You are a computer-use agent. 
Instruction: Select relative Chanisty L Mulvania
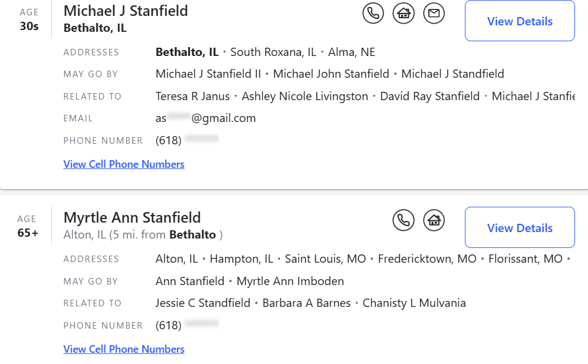point(414,303)
